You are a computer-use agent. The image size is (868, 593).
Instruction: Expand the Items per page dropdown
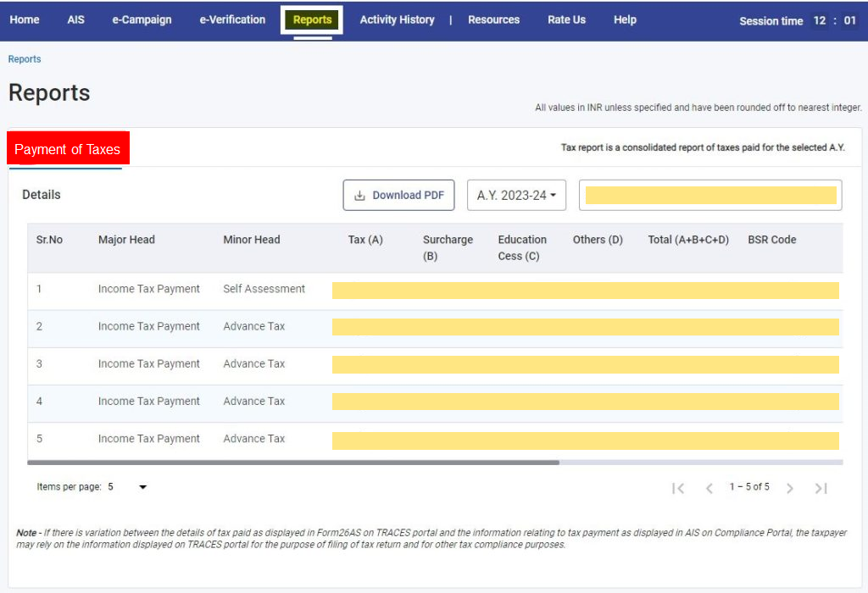tap(142, 487)
